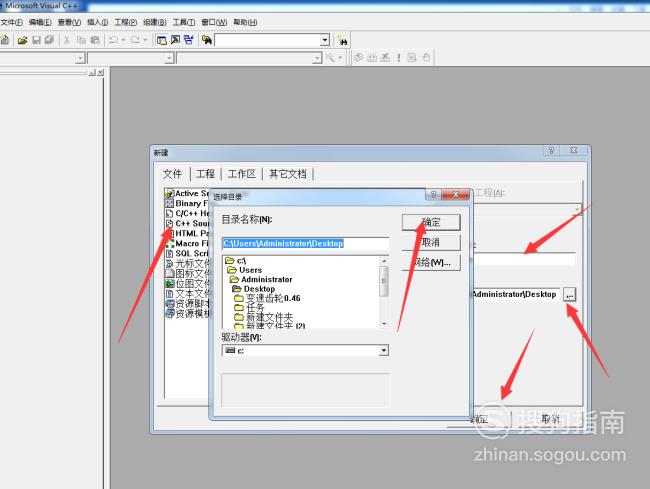The width and height of the screenshot is (650, 489).
Task: Click the Find text combo box field
Action: pos(268,40)
